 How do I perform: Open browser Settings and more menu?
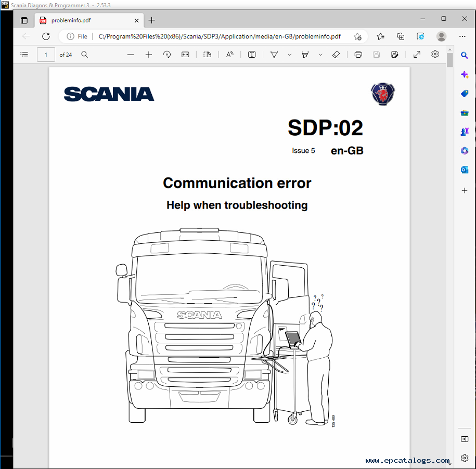tap(462, 36)
